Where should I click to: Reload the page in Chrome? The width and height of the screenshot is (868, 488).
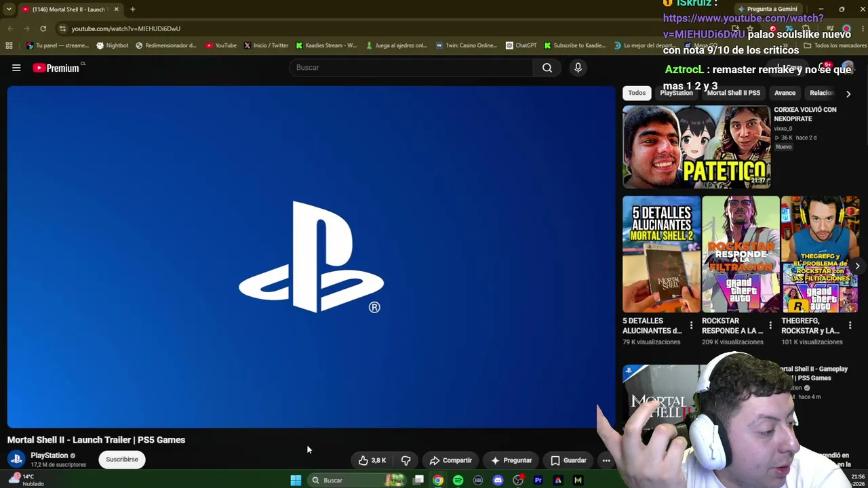[x=43, y=28]
